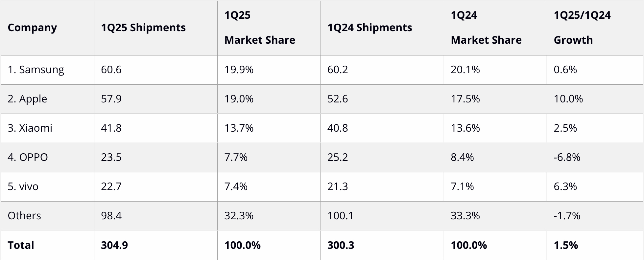Click the 1.5% total growth cell

pyautogui.click(x=566, y=245)
